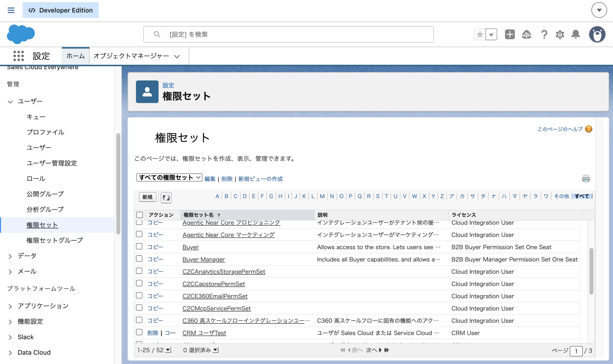This screenshot has width=613, height=364.
Task: Open the 1-25 / 52 records-per-page dropdown
Action: click(x=168, y=350)
